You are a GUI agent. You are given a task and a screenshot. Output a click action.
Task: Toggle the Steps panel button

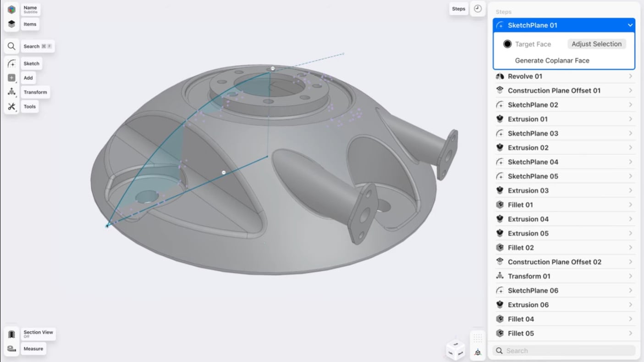[x=458, y=9]
